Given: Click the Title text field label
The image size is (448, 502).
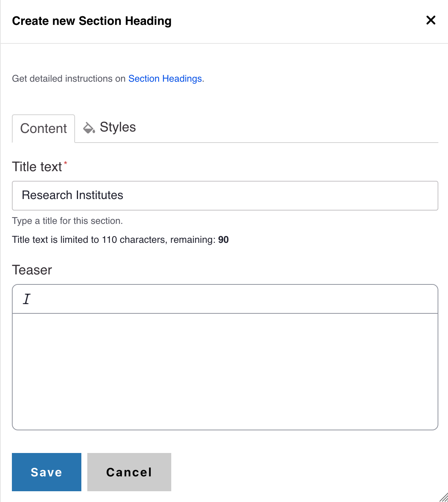Looking at the screenshot, I should (37, 167).
